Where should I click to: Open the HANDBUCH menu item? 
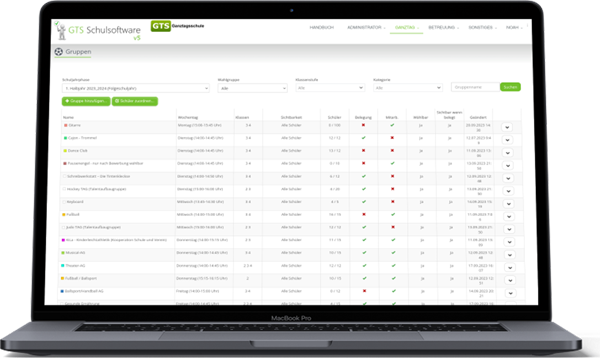pyautogui.click(x=321, y=28)
